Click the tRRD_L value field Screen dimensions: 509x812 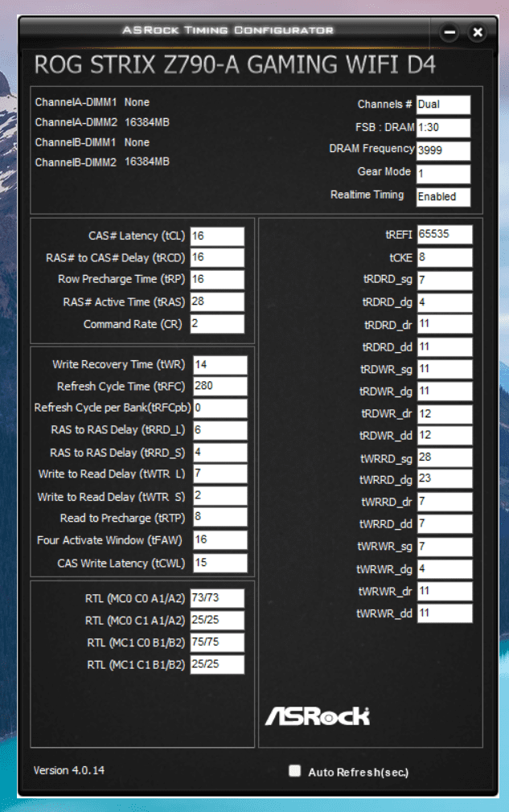[220, 430]
